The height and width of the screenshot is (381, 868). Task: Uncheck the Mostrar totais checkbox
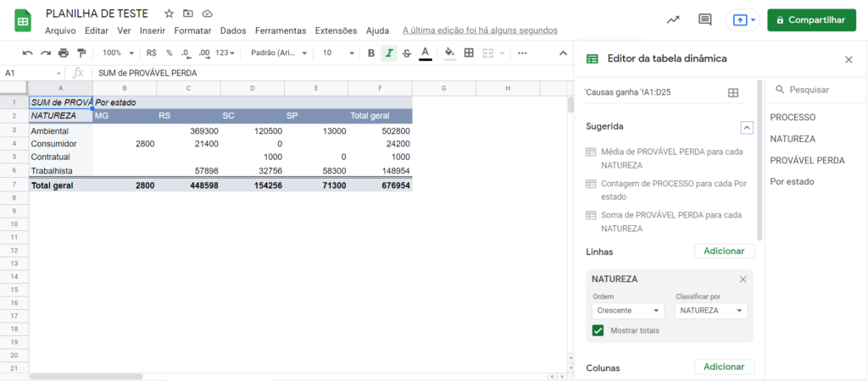pyautogui.click(x=598, y=330)
